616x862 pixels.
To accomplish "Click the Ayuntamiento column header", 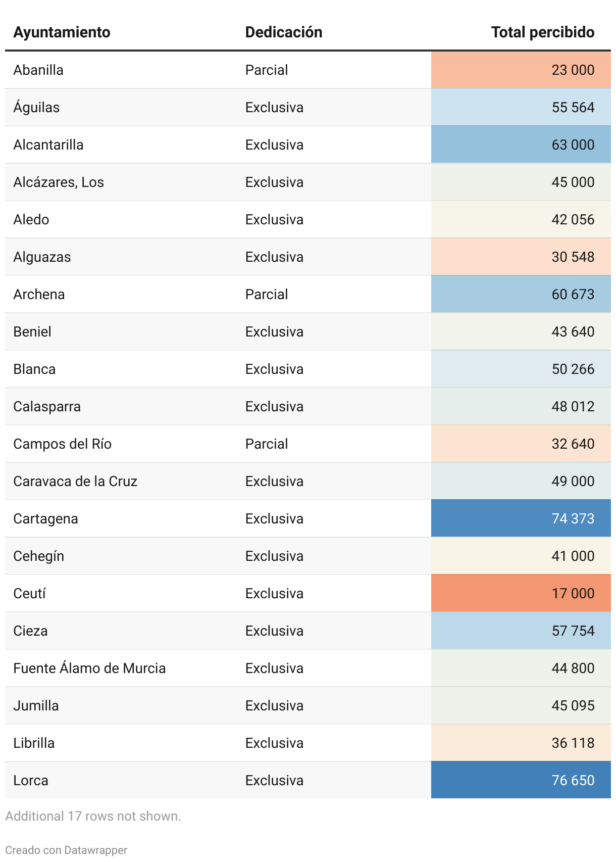I will coord(62,32).
